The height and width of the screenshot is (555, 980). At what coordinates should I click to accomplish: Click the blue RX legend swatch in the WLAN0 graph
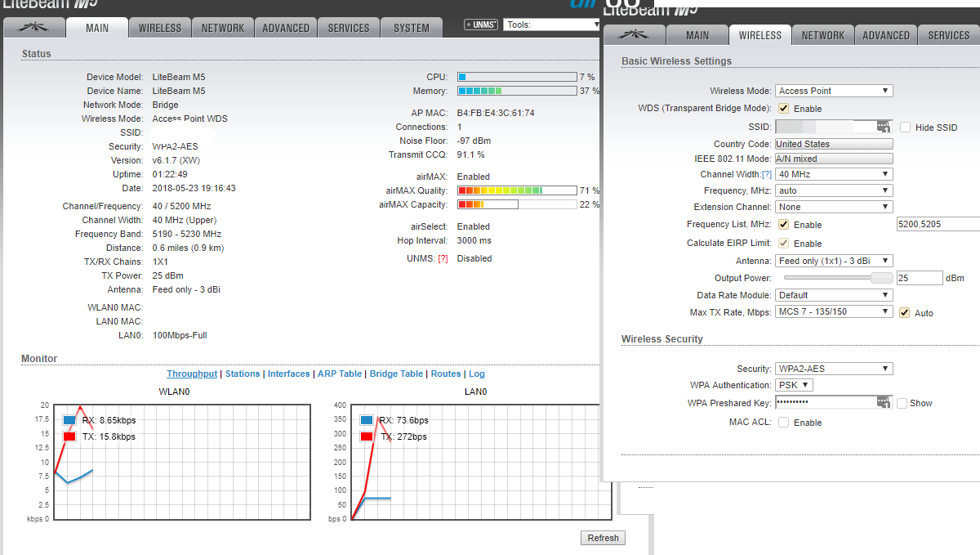pyautogui.click(x=69, y=420)
